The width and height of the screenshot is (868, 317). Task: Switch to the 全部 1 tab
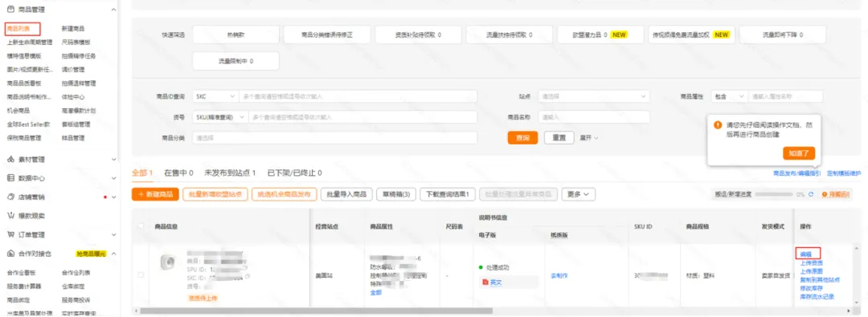142,173
